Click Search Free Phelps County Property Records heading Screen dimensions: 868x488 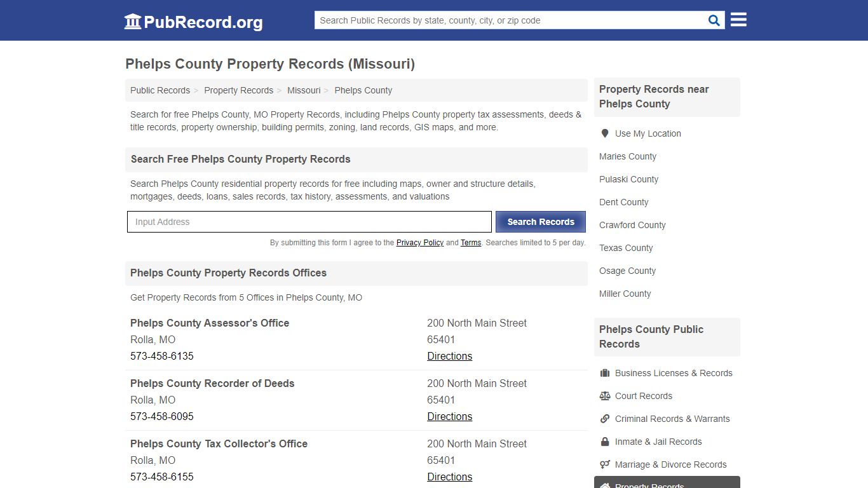point(241,159)
